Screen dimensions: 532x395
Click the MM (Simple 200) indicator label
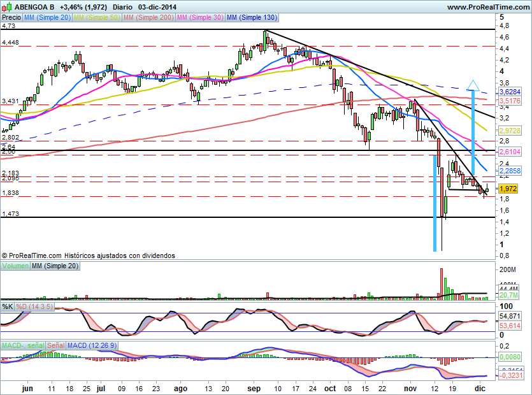tap(148, 18)
